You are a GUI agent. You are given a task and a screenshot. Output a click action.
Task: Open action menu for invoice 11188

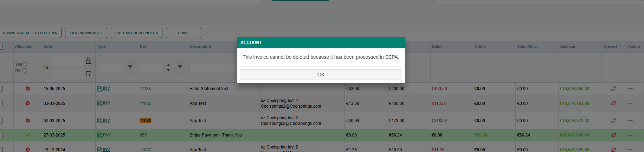tap(630, 89)
